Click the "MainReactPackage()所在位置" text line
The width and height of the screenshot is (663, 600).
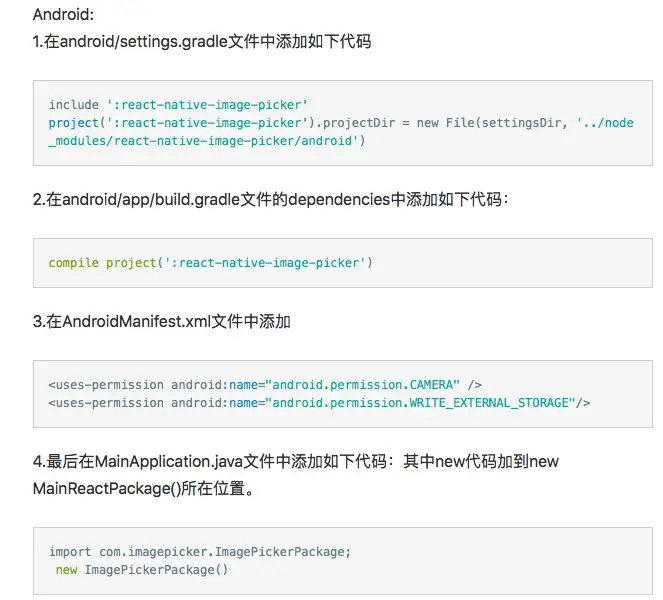[x=144, y=488]
